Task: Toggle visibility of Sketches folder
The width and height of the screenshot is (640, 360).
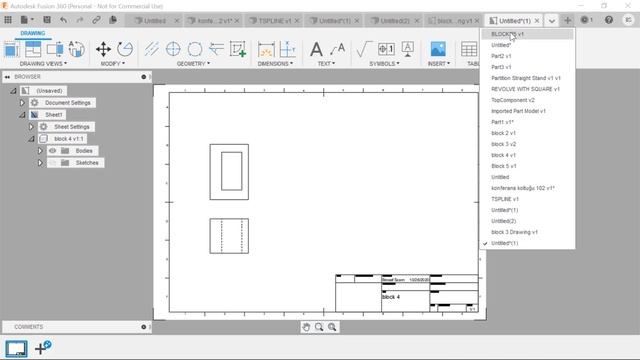Action: point(53,163)
